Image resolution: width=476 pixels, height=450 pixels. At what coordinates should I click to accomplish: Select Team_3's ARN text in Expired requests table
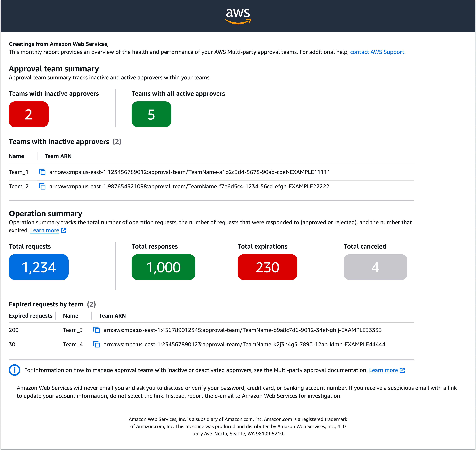(243, 330)
